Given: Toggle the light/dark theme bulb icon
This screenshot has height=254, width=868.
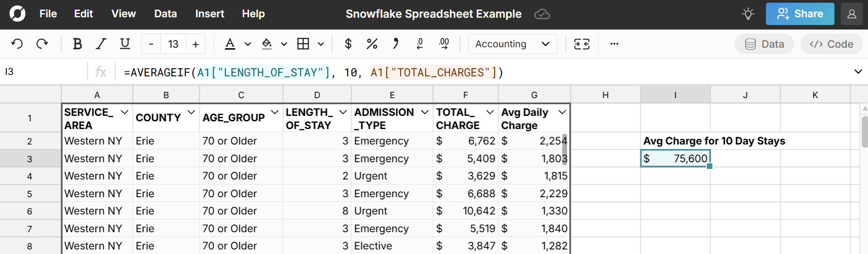Looking at the screenshot, I should [x=748, y=14].
